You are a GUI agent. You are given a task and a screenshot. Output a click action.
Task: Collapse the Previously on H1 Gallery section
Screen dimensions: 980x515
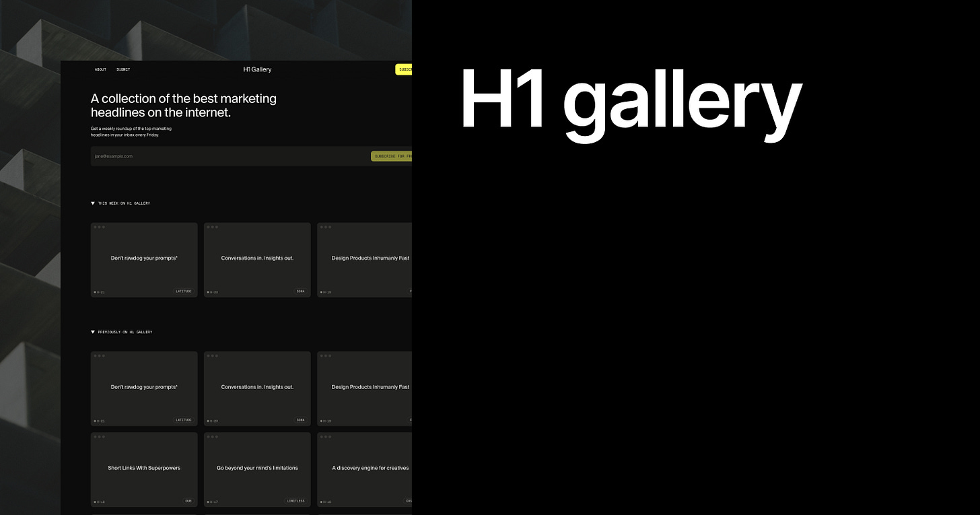pos(122,332)
